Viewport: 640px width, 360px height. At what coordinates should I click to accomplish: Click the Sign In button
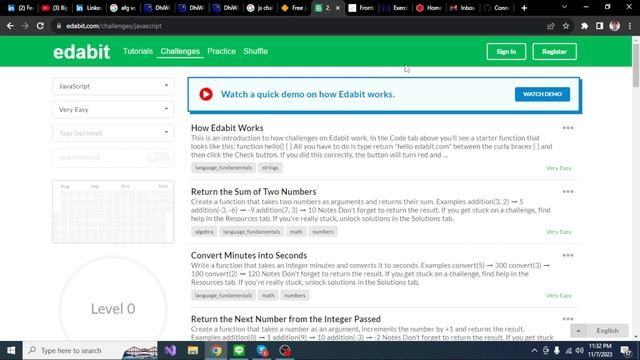(506, 52)
